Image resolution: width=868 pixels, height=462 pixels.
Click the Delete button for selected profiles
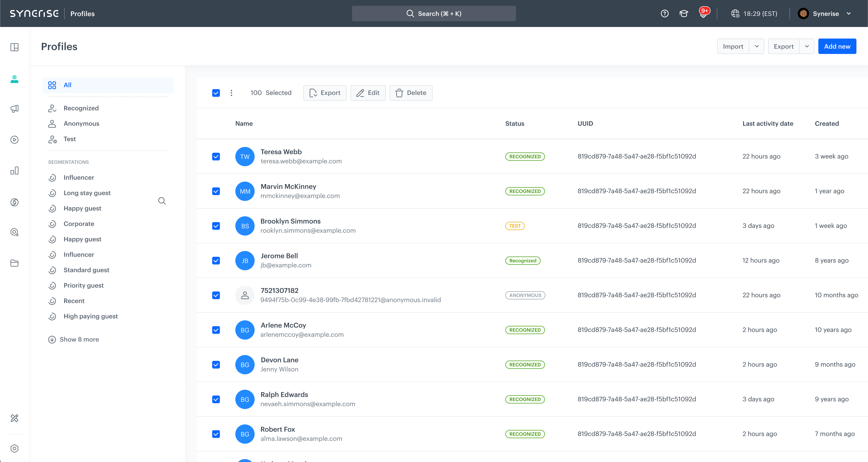tap(411, 93)
